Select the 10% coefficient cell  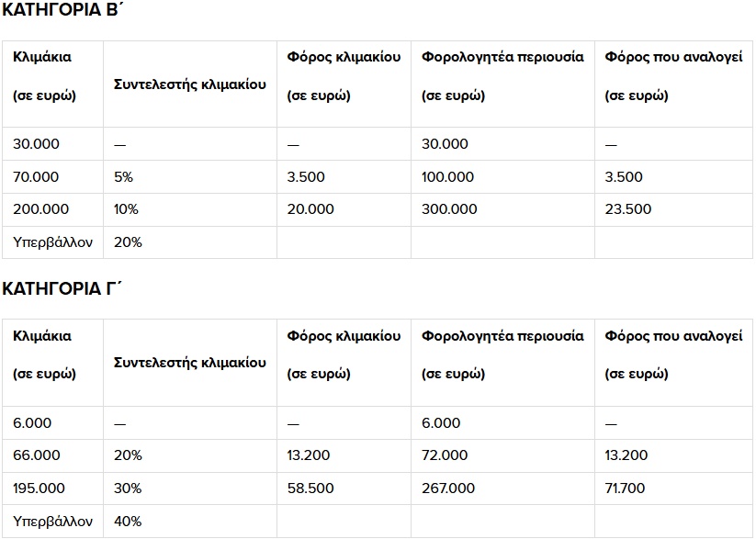point(127,209)
